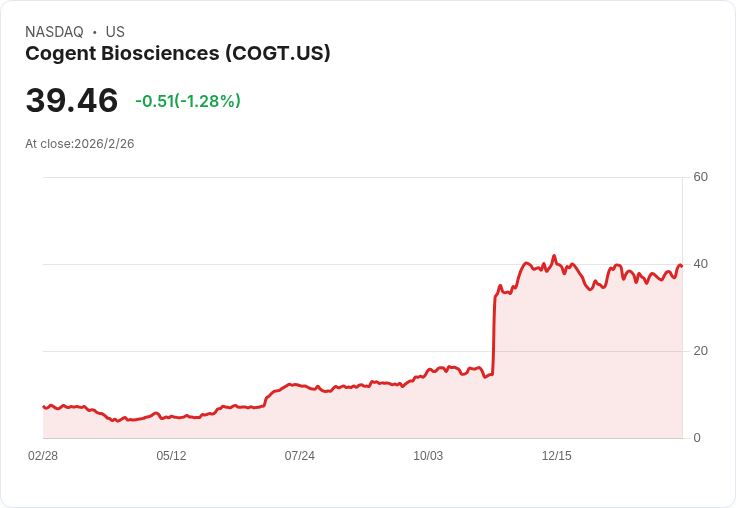
Task: Click the 10/03 date on the x-axis
Action: pyautogui.click(x=428, y=455)
